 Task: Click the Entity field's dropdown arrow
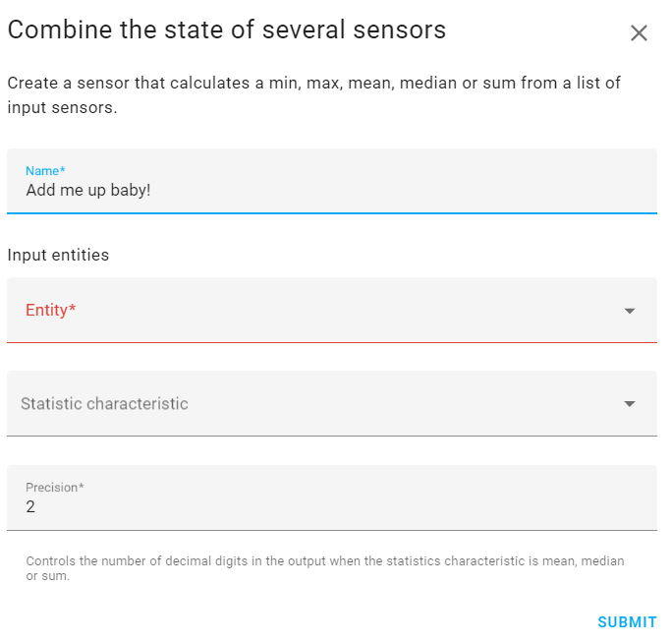[x=630, y=311]
